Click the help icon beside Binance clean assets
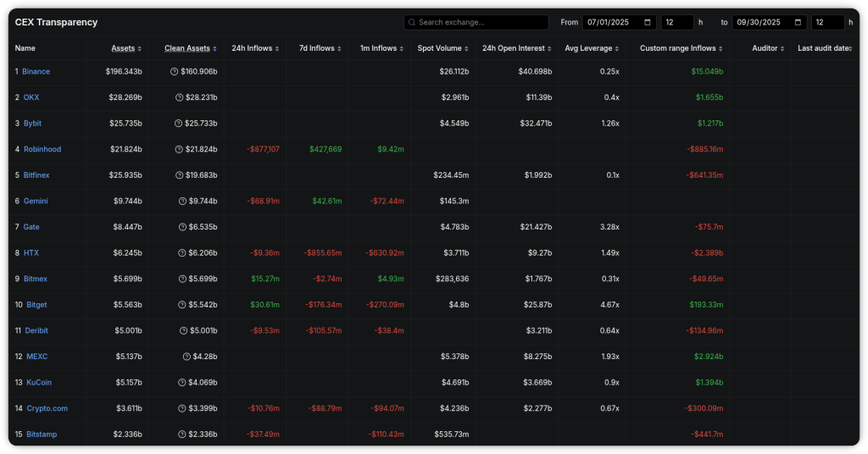868x454 pixels. pyautogui.click(x=175, y=72)
